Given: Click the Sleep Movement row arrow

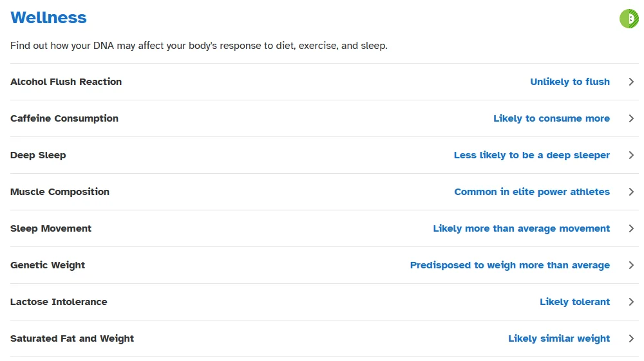Looking at the screenshot, I should click(x=631, y=228).
